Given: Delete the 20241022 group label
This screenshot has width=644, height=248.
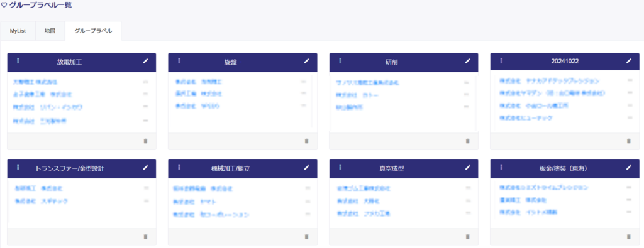Looking at the screenshot, I should [x=628, y=141].
